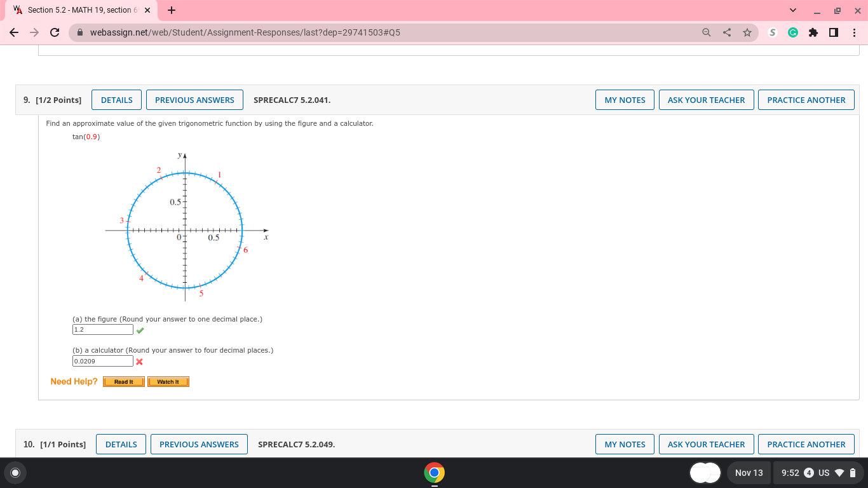Click the answer field containing 0.0209
Viewport: 868px width, 488px height.
102,361
